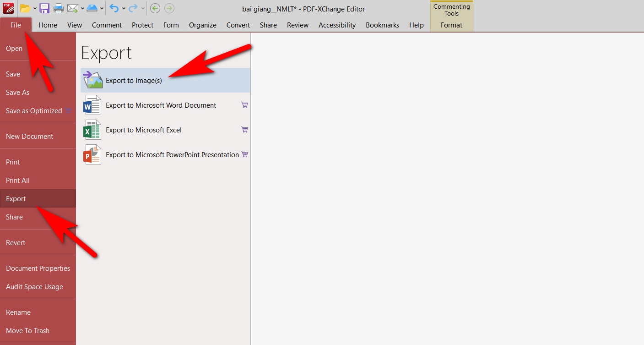The height and width of the screenshot is (345, 644).
Task: Click the Word document icon
Action: point(92,105)
